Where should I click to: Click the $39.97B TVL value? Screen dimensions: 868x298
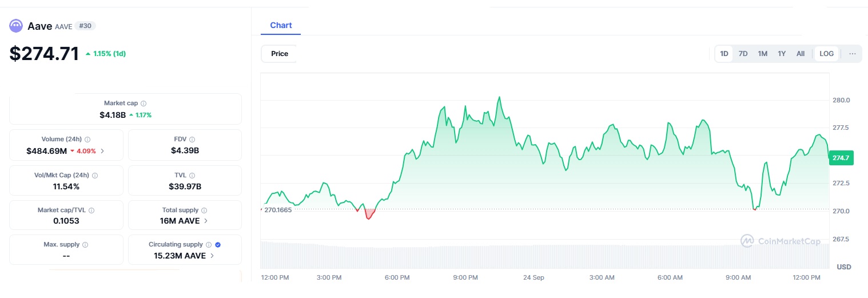(185, 186)
